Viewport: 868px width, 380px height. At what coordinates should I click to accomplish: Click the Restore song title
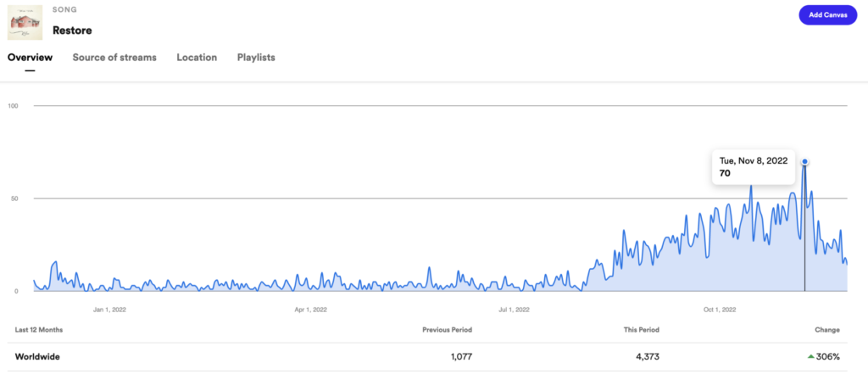[72, 31]
